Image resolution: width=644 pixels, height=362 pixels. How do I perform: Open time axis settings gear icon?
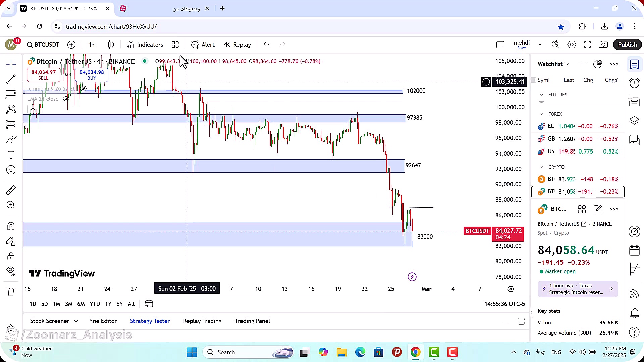coord(511,289)
